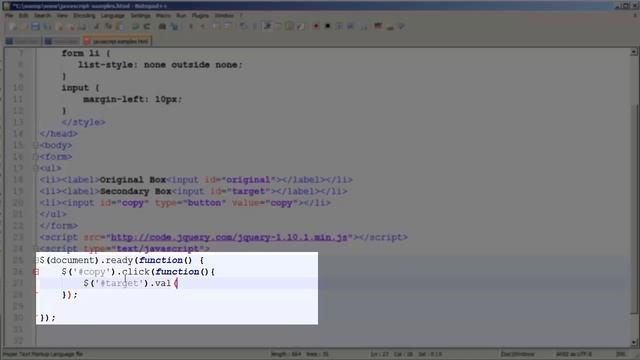Click the Zoom In toolbar icon
Screen dimensions: 640x360
(x=191, y=27)
